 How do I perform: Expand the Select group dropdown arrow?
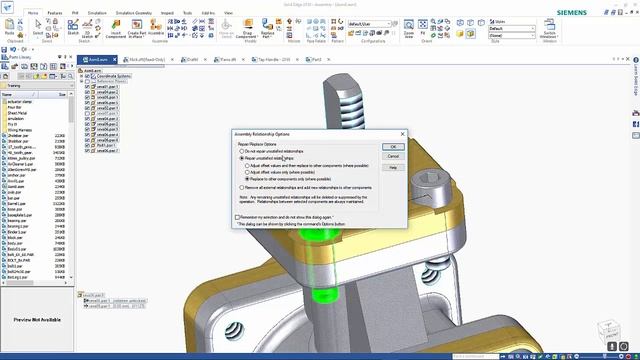point(38,37)
